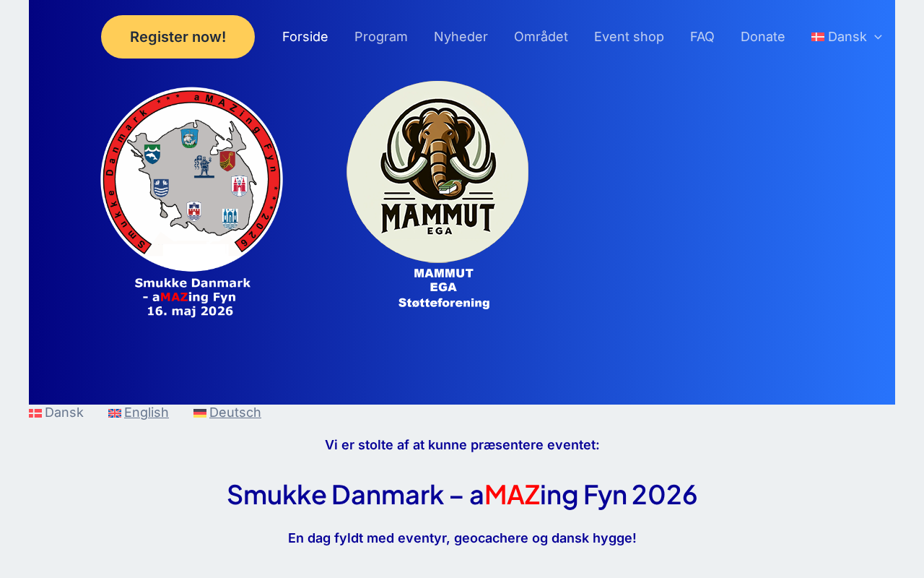
Task: Switch language to Deutsch link
Action: (235, 413)
